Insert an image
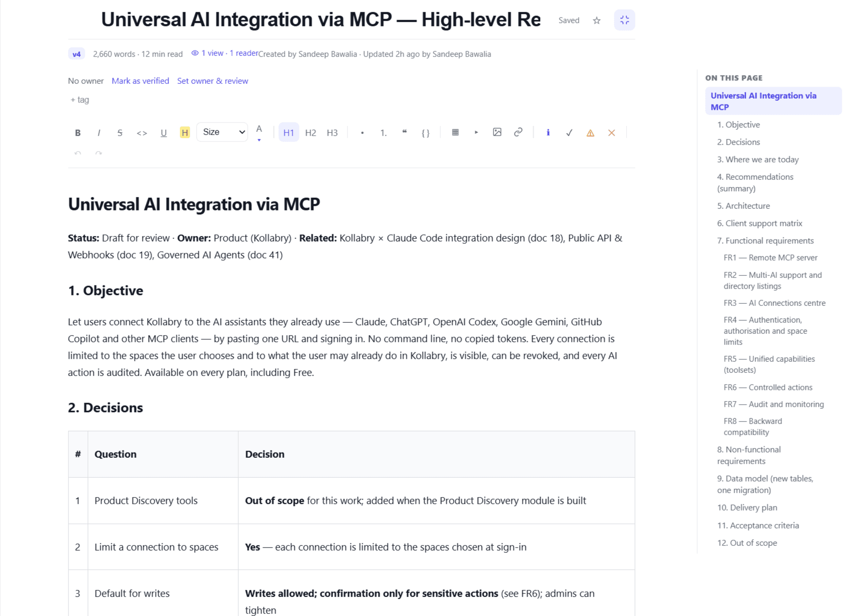This screenshot has height=616, width=844. pyautogui.click(x=497, y=132)
